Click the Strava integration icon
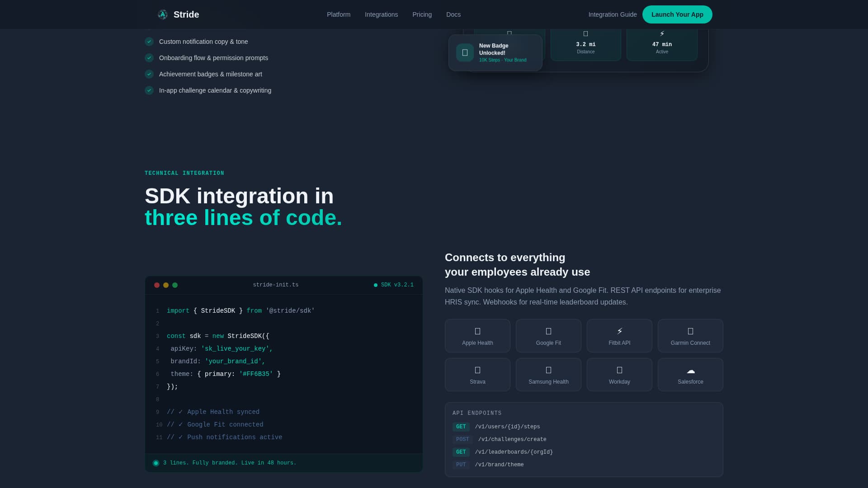Image resolution: width=868 pixels, height=488 pixels. click(x=477, y=370)
